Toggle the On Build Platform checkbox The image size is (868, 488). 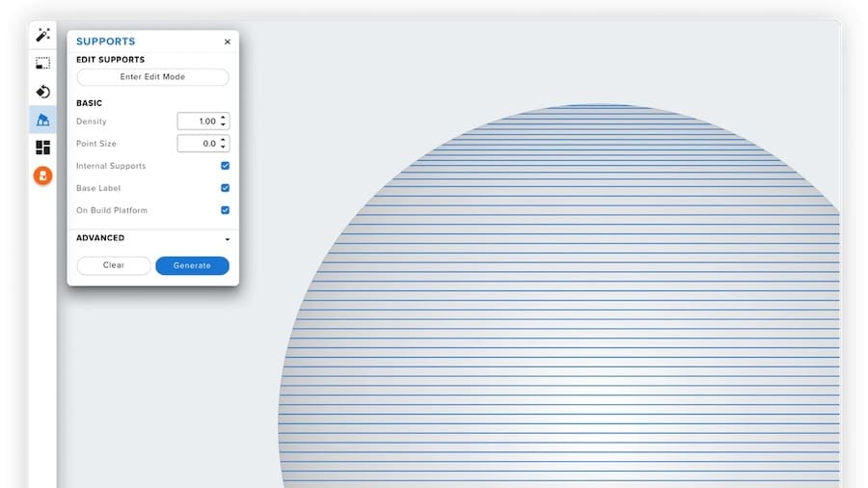coord(226,209)
